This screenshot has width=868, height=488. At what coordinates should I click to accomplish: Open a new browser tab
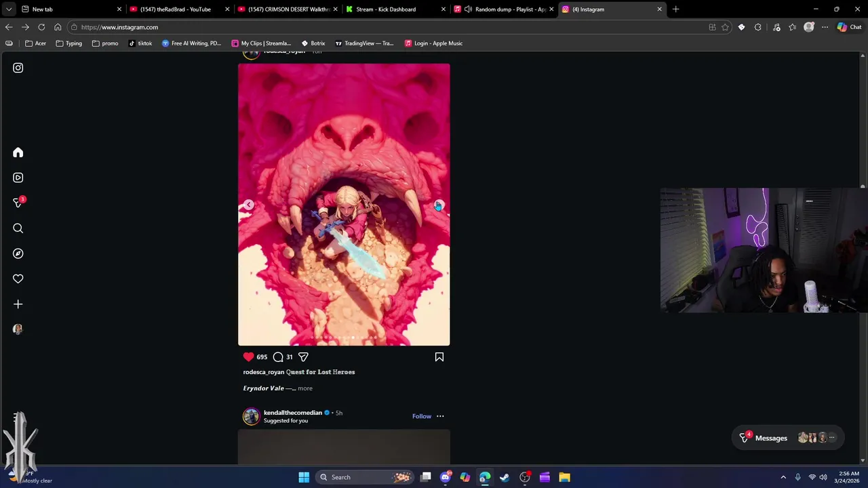click(x=675, y=9)
